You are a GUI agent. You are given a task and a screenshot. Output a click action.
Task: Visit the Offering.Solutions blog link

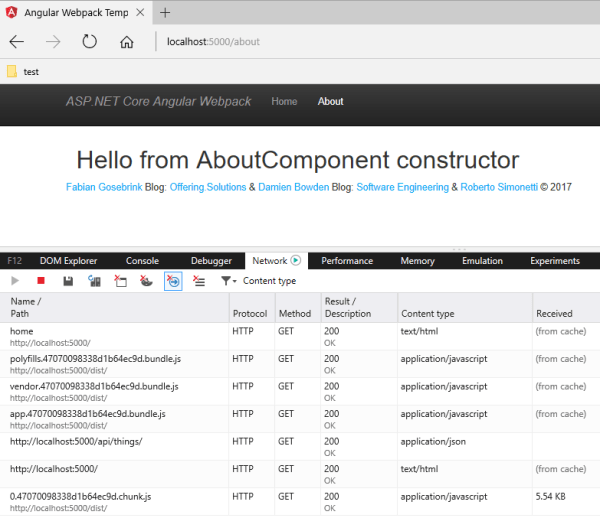tap(208, 187)
